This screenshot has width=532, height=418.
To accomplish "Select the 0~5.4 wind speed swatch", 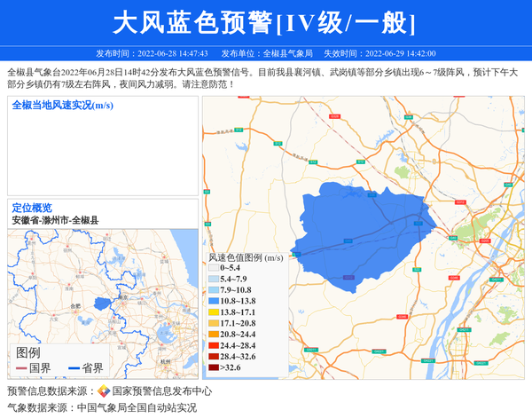I will pyautogui.click(x=214, y=267).
